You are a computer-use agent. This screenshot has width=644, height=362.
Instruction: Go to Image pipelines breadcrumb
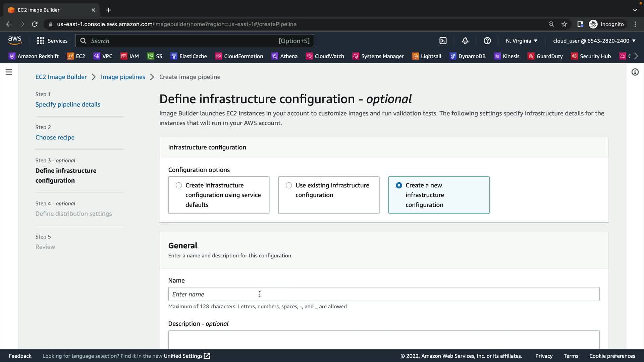point(123,77)
